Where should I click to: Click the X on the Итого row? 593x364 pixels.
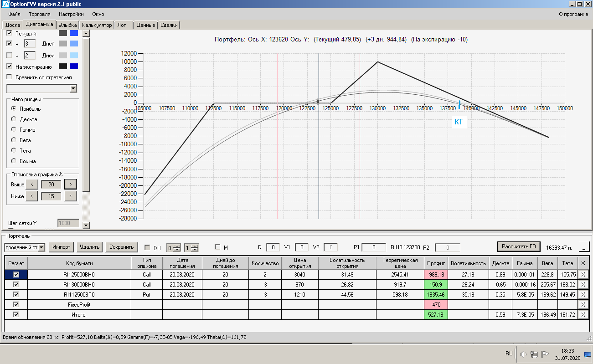(583, 314)
